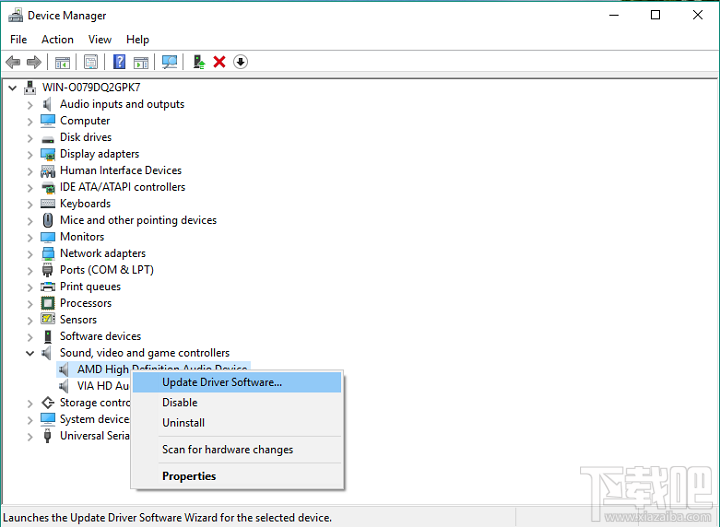Choose Properties from the context menu
This screenshot has height=527, width=720.
tap(237, 476)
